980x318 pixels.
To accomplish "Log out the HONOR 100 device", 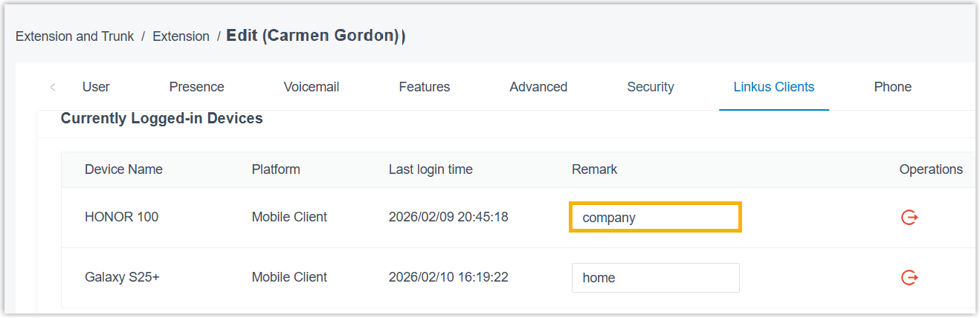I will click(x=909, y=217).
